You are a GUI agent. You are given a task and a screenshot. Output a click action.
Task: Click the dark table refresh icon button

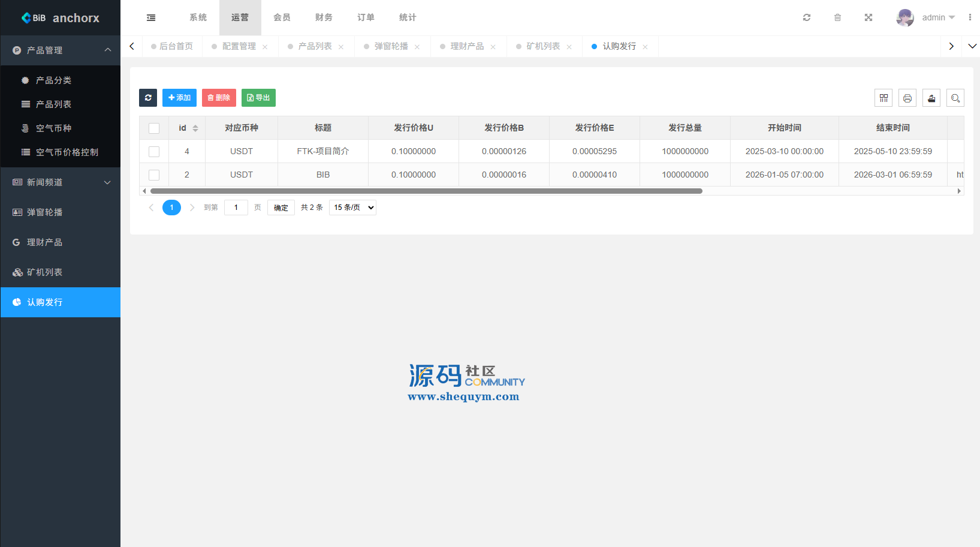tap(148, 98)
